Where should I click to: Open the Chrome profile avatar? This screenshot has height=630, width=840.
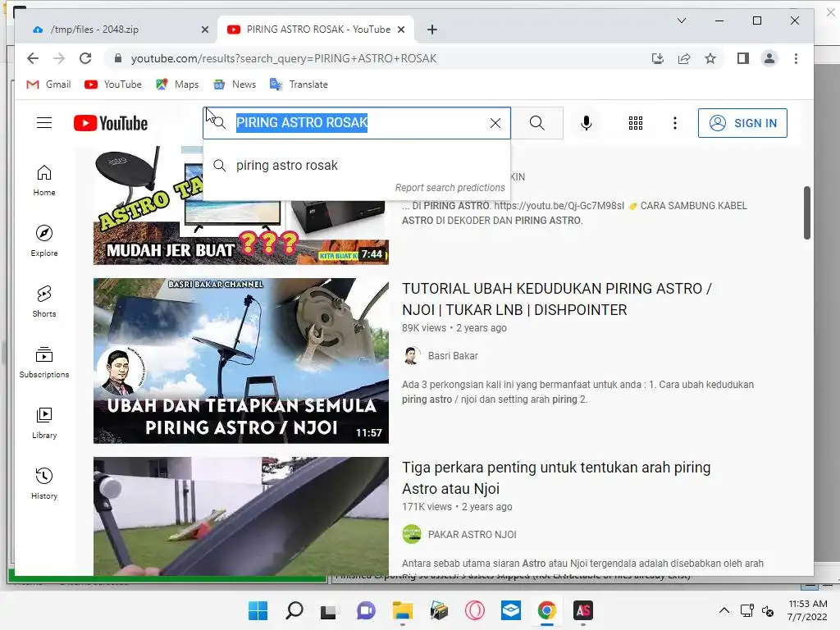tap(769, 58)
